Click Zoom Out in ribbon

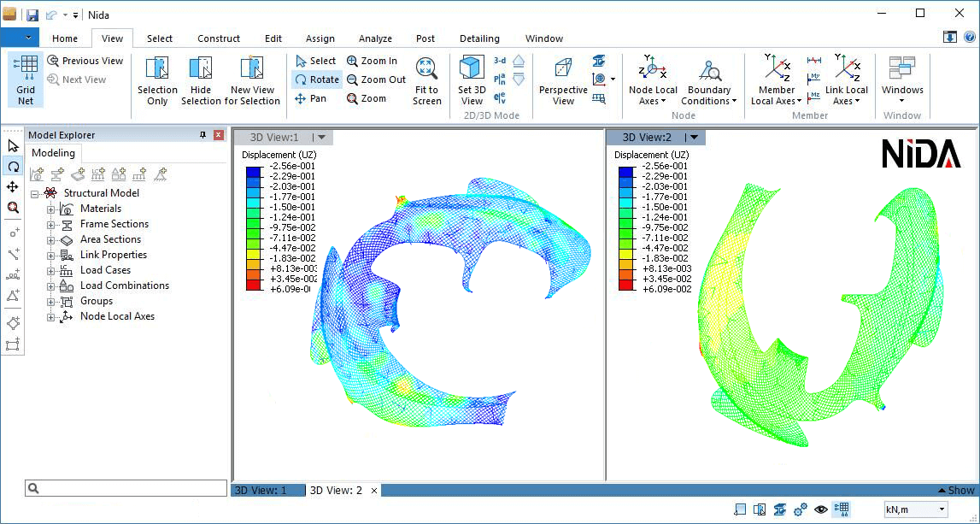point(376,79)
